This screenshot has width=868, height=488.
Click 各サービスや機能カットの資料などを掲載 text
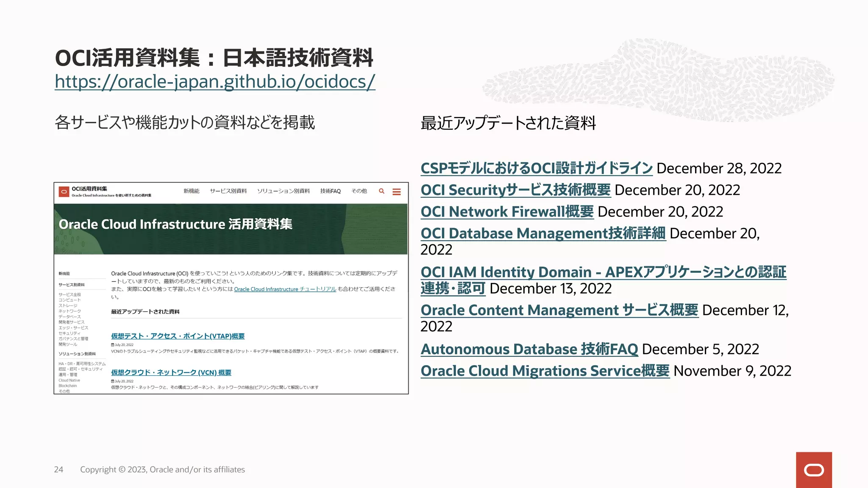click(185, 122)
